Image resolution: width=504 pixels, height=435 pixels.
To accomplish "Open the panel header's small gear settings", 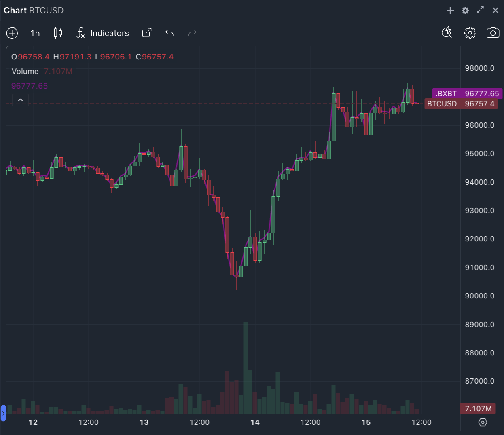I will 466,11.
